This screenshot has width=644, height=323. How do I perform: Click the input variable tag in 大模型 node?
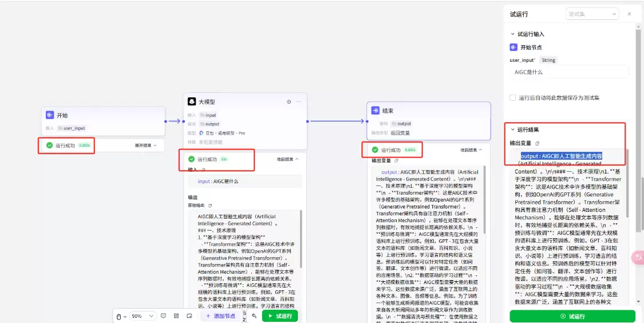tap(208, 115)
